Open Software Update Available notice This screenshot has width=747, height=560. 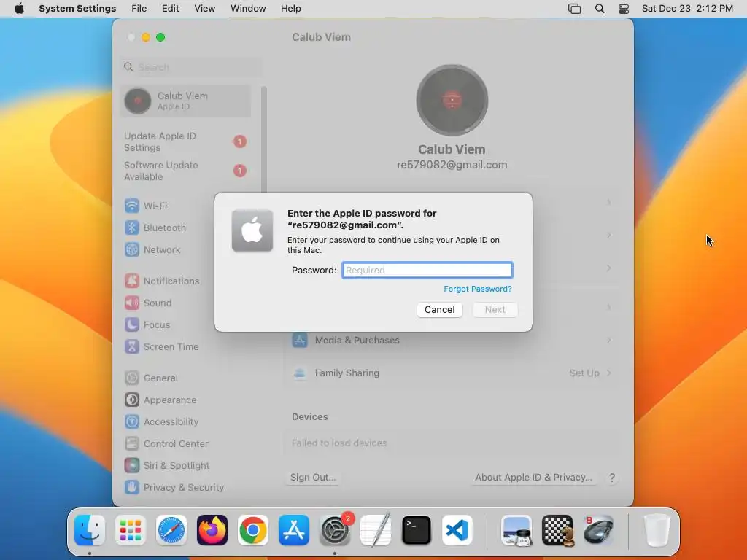(185, 171)
